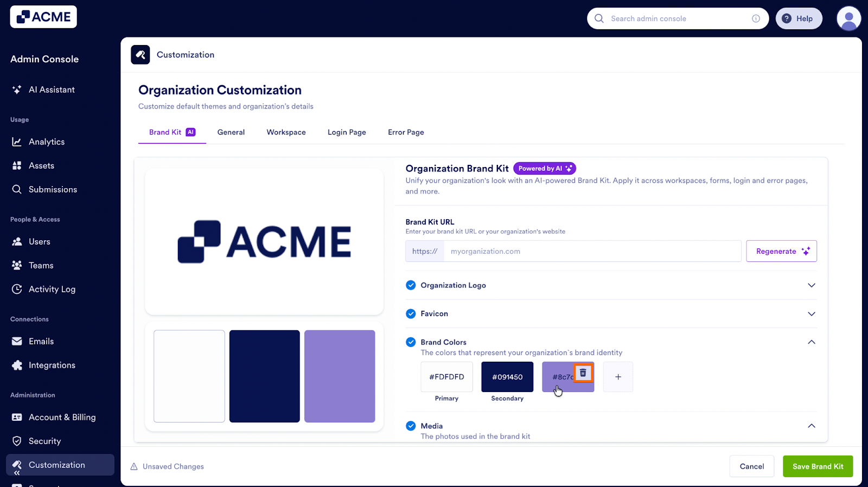Screen dimensions: 868x487
Task: Click the Customization header icon
Action: pos(141,55)
